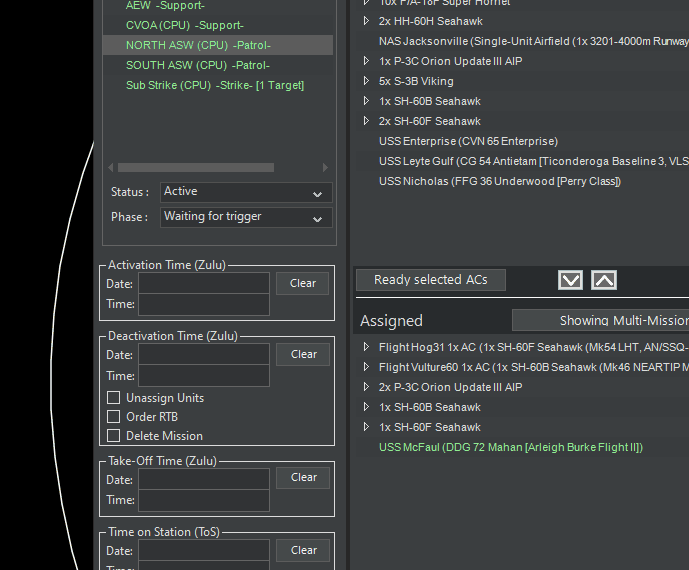
Task: Expand assigned Flight Vulture60 entry
Action: click(x=366, y=367)
